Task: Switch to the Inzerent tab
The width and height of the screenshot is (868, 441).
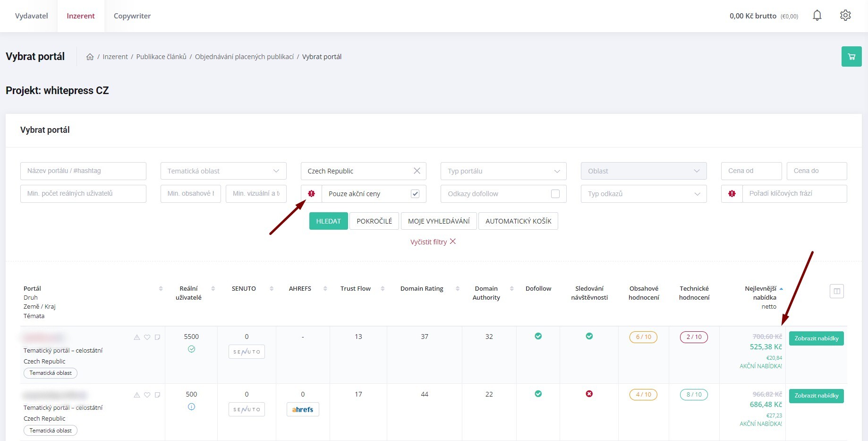Action: coord(81,16)
